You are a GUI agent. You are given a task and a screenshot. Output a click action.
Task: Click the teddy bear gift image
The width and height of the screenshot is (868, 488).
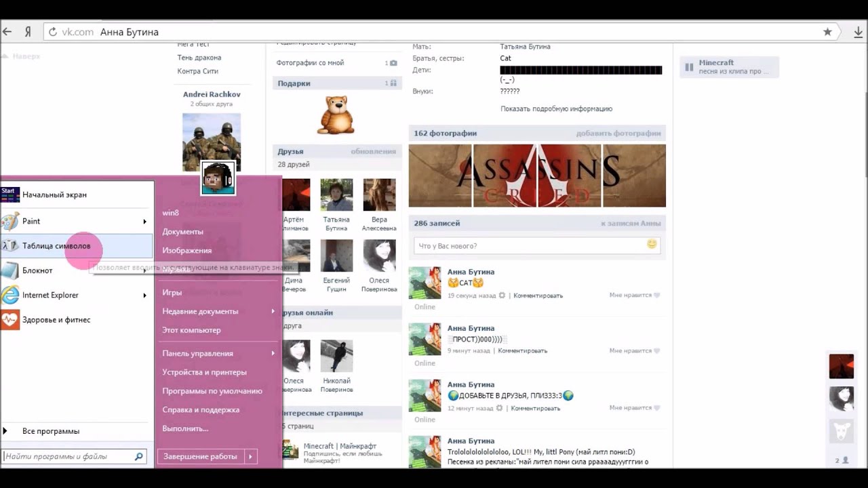pos(337,115)
